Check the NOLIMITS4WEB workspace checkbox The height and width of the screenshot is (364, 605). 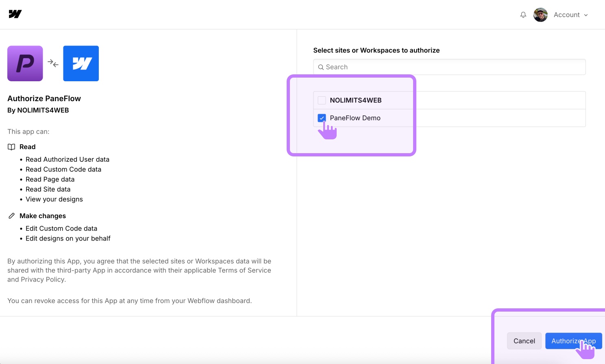(x=322, y=100)
